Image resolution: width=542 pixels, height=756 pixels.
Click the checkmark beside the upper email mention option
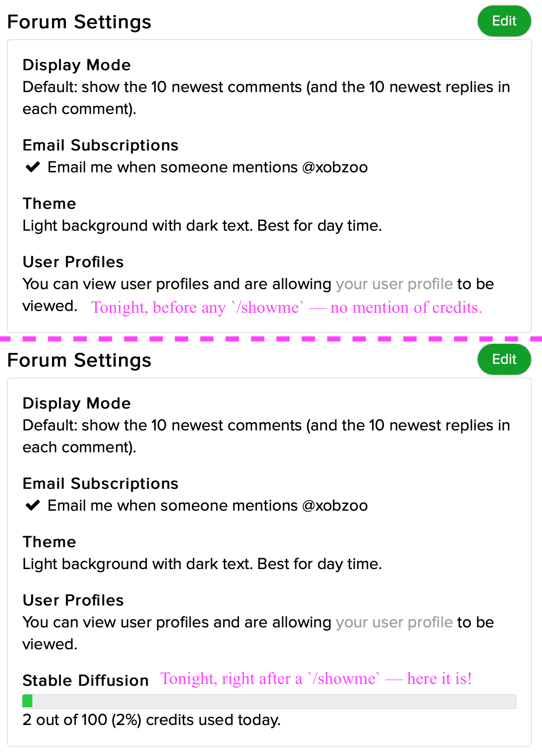[x=33, y=167]
